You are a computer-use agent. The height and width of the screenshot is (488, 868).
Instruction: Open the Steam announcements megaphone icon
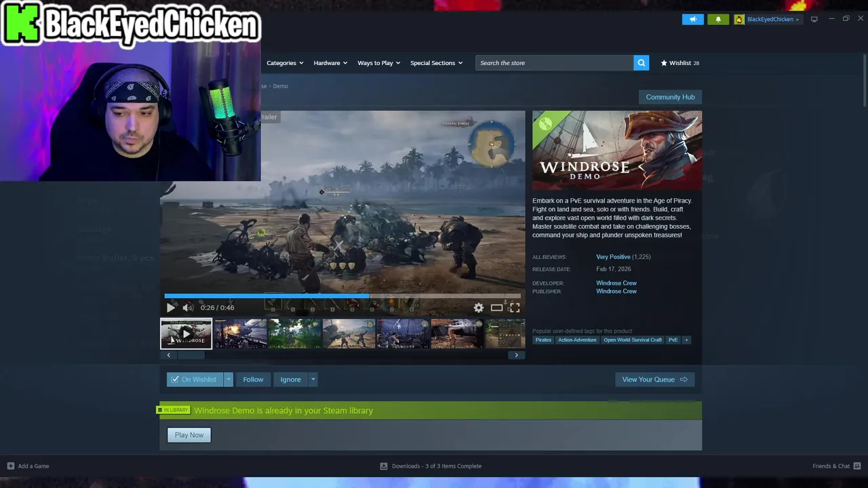692,19
